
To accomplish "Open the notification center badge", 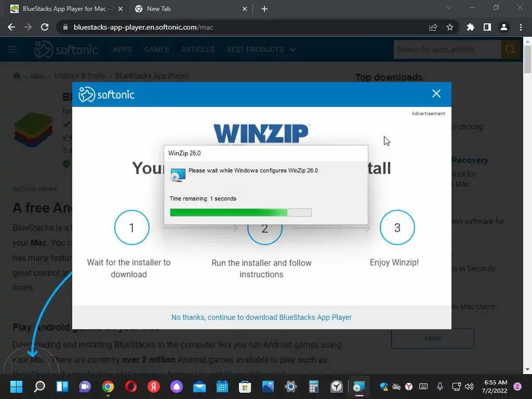I will (517, 387).
